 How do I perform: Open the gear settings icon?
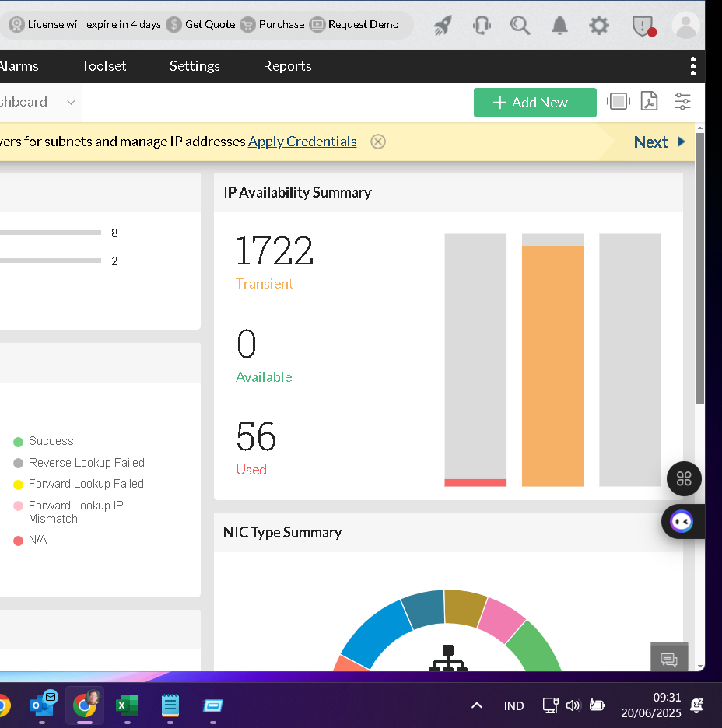coord(598,26)
